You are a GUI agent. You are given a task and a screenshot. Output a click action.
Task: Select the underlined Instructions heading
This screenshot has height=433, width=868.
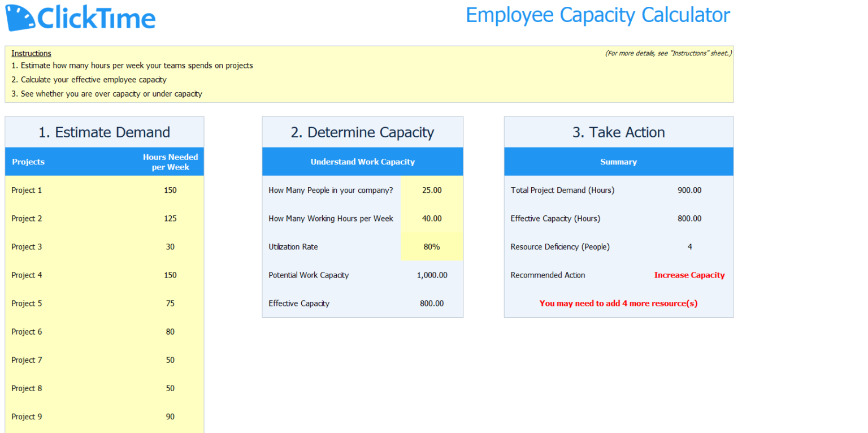(31, 53)
